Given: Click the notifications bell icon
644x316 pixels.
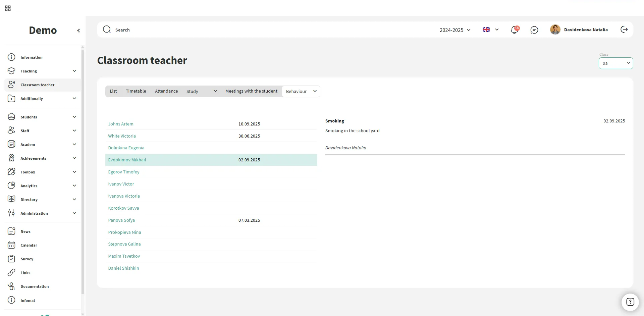Looking at the screenshot, I should [x=514, y=30].
